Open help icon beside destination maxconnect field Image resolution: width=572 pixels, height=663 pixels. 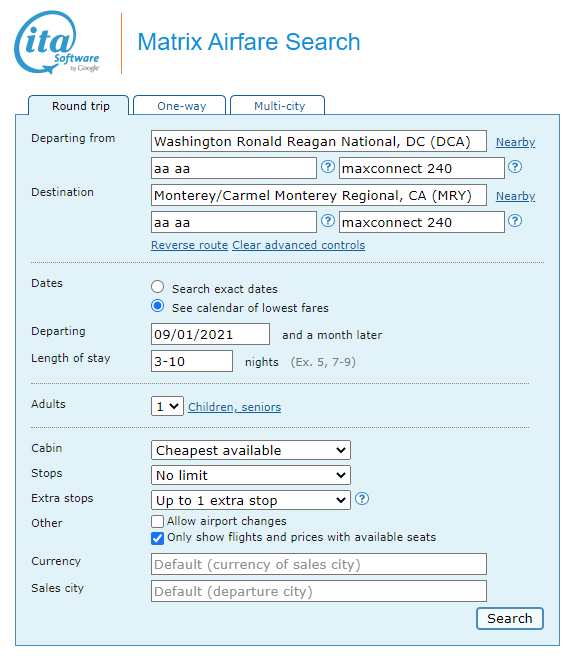pyautogui.click(x=515, y=221)
